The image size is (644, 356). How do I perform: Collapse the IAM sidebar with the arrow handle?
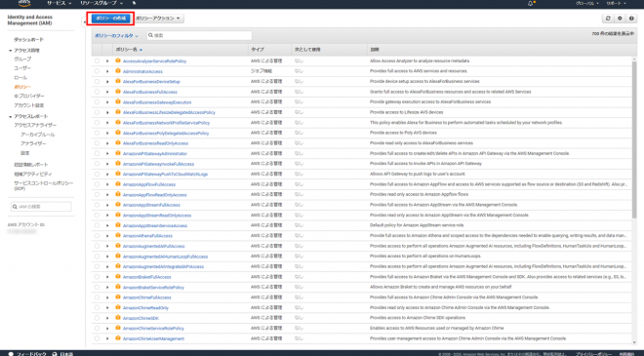pyautogui.click(x=84, y=22)
